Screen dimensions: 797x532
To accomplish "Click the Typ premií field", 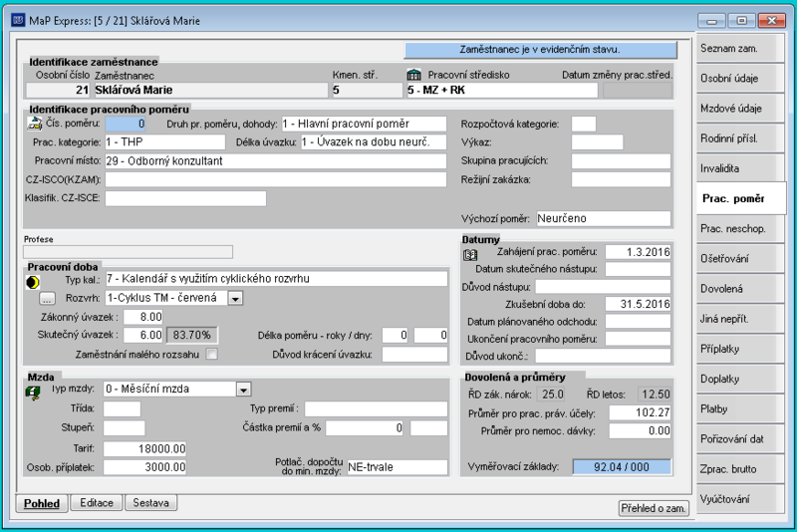I will pyautogui.click(x=377, y=409).
